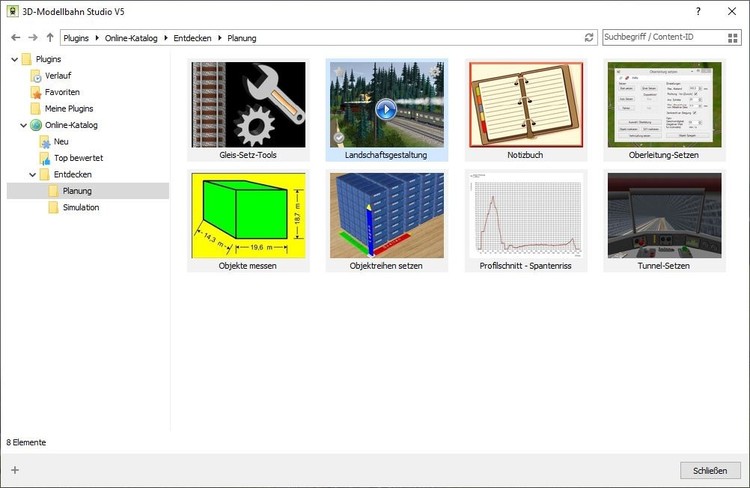This screenshot has height=488, width=750.
Task: Click Online-Katalog in the breadcrumb path
Action: (x=131, y=38)
